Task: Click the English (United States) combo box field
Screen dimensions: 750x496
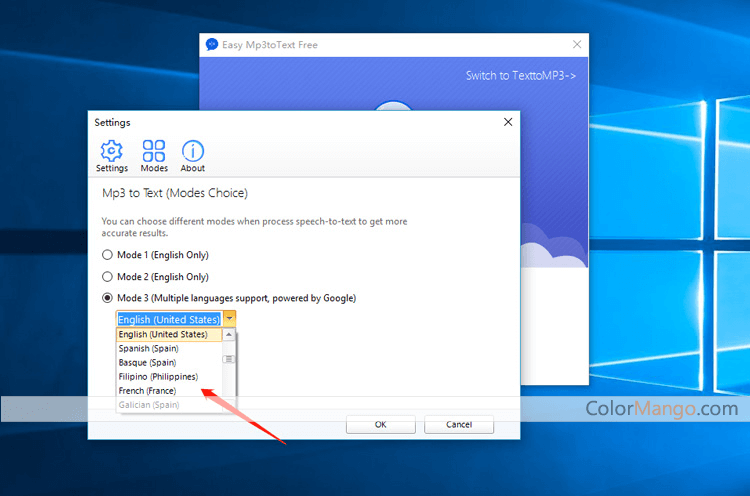Action: click(169, 319)
